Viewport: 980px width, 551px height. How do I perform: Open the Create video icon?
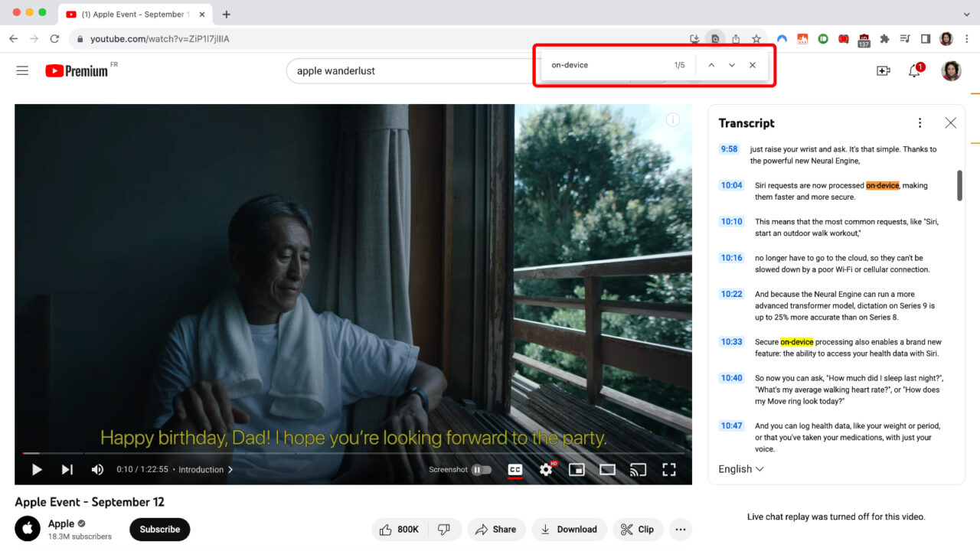click(x=883, y=71)
